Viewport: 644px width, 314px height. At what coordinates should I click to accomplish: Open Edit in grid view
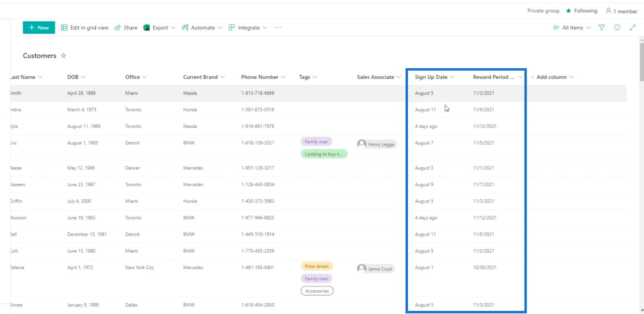[85, 28]
